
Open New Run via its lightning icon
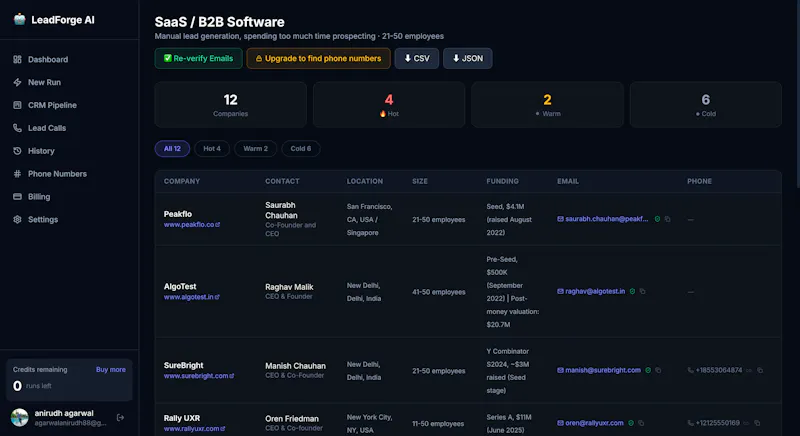17,82
